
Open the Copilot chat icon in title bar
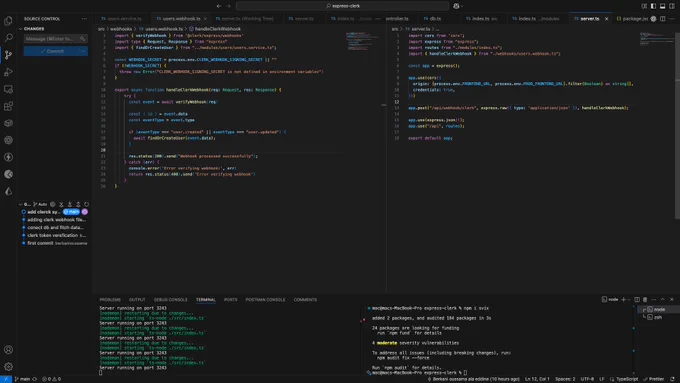tap(456, 6)
